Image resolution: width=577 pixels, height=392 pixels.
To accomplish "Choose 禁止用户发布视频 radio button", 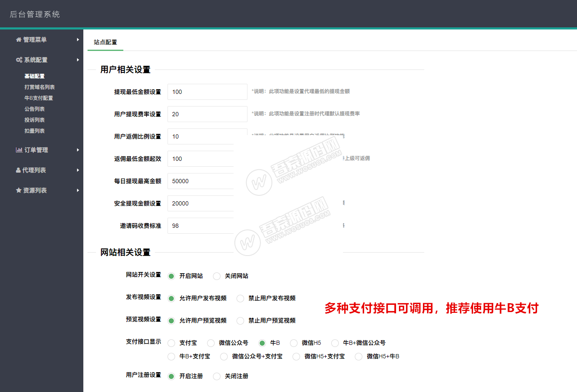I will click(x=240, y=299).
